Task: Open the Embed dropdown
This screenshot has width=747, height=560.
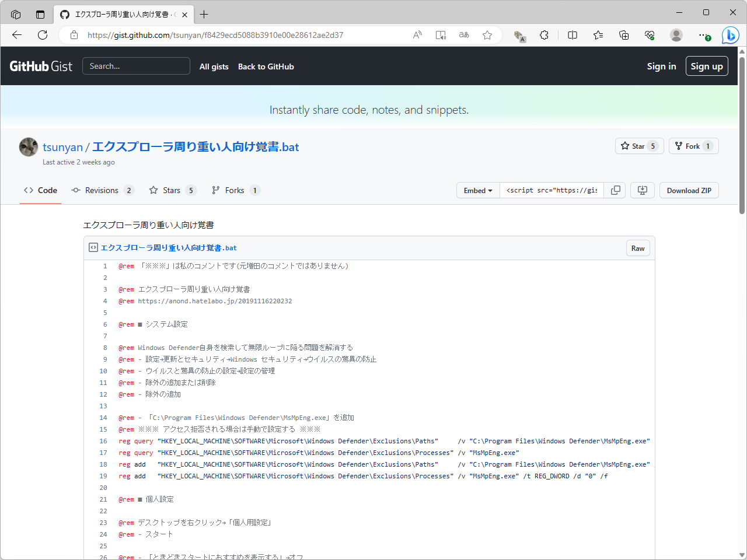Action: [x=478, y=190]
